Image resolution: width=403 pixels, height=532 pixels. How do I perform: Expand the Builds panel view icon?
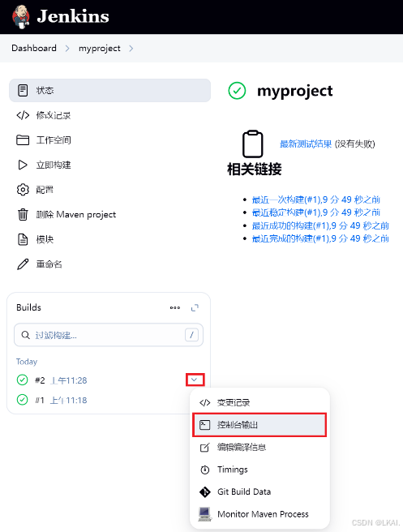click(195, 307)
